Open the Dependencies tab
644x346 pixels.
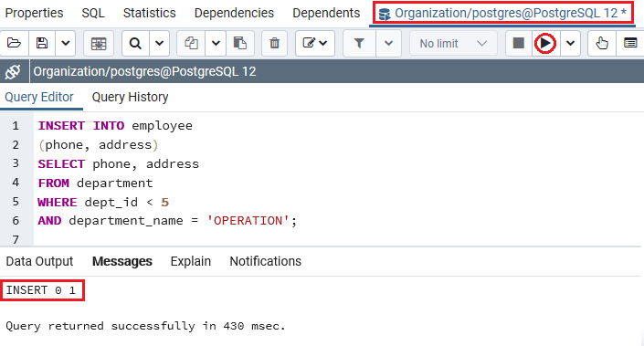click(234, 13)
